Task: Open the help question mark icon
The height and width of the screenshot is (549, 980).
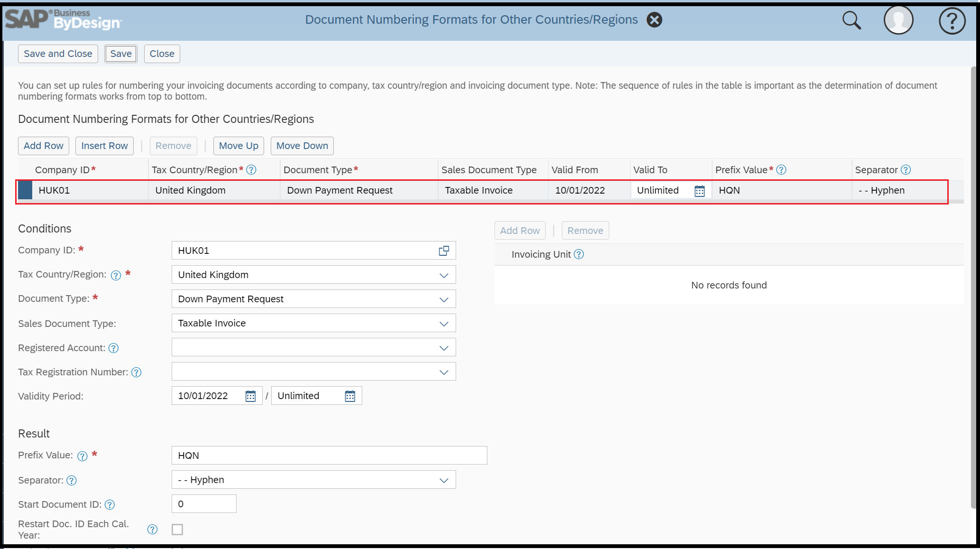Action: click(952, 21)
